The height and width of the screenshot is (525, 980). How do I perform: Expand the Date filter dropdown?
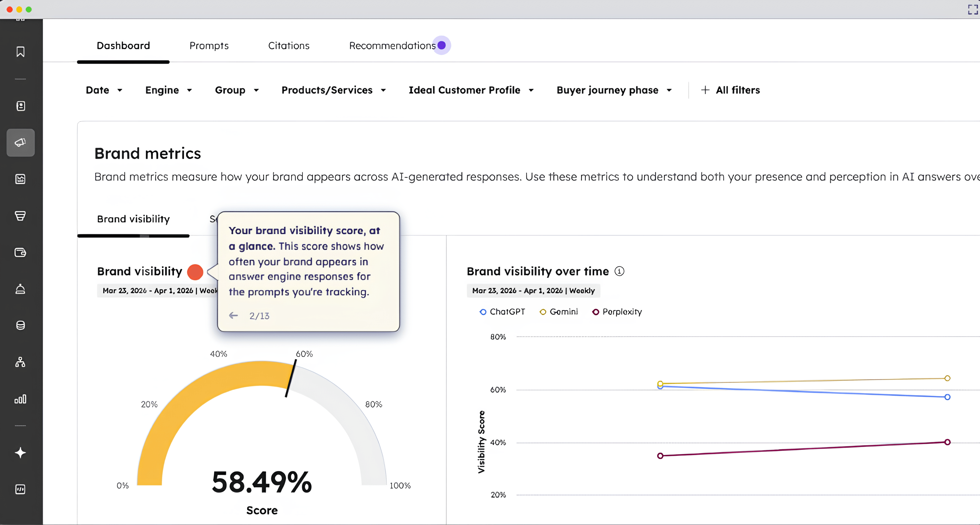[104, 90]
